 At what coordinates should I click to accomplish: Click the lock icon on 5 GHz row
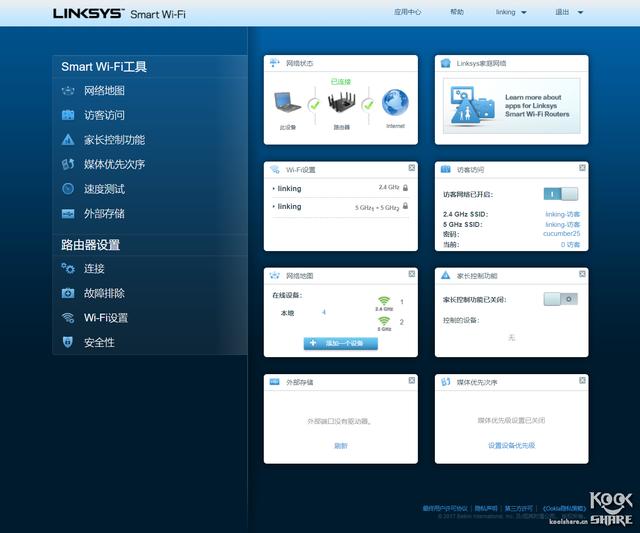pos(405,206)
